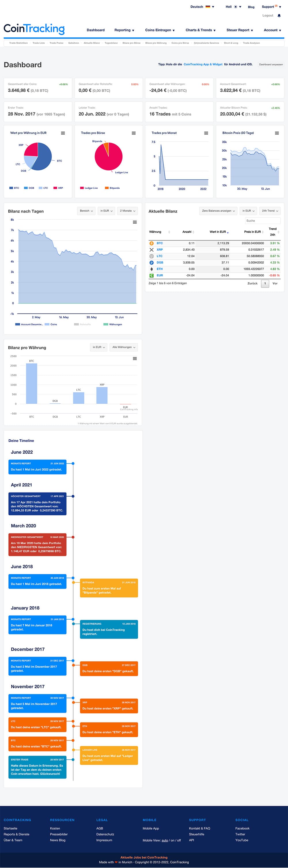Click the Dashboard anpassen button

click(271, 64)
